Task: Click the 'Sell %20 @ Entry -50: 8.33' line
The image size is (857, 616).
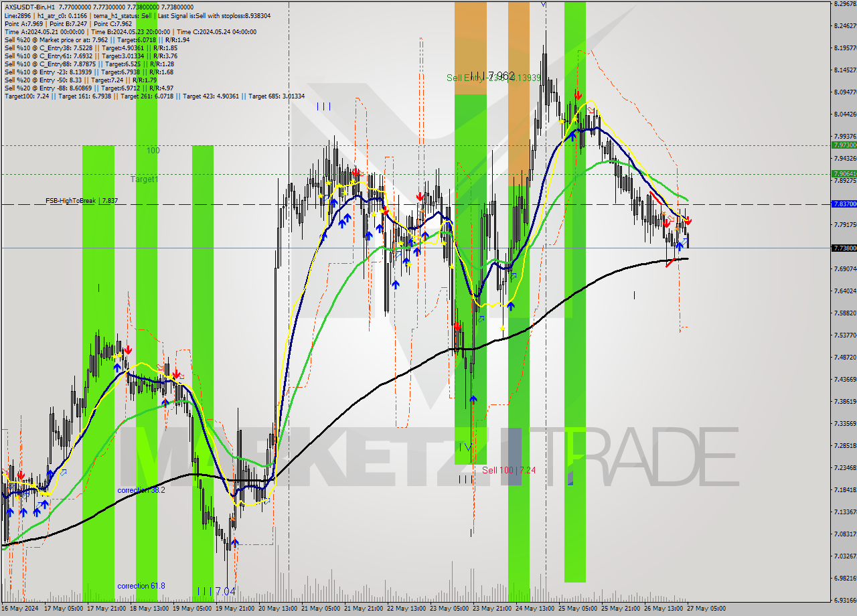Action: click(80, 80)
